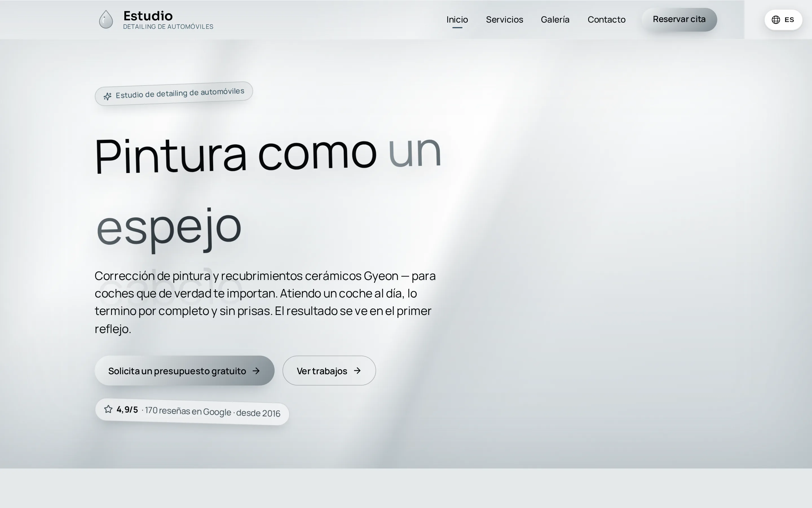Open 'Ver trabajos' button
The image size is (812, 508).
tap(329, 371)
